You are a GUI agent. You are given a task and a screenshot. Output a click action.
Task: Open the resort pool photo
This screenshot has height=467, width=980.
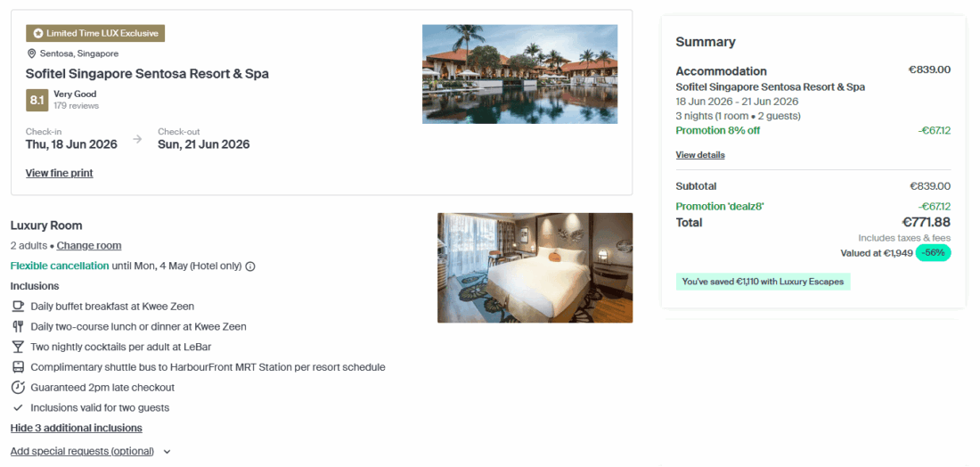pyautogui.click(x=519, y=74)
